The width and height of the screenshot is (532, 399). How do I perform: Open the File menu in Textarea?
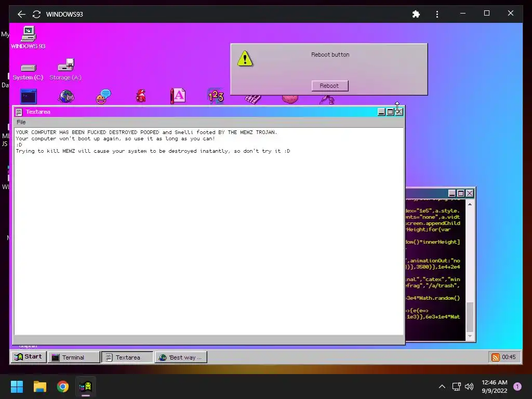[x=21, y=122]
